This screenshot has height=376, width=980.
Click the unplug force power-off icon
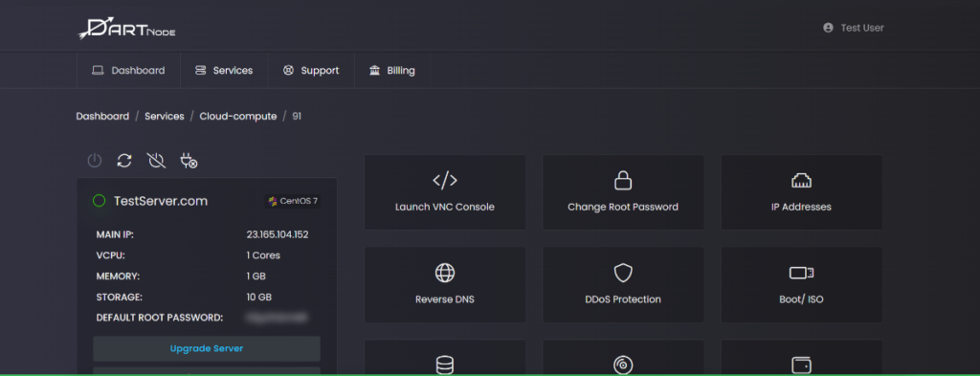[x=189, y=161]
